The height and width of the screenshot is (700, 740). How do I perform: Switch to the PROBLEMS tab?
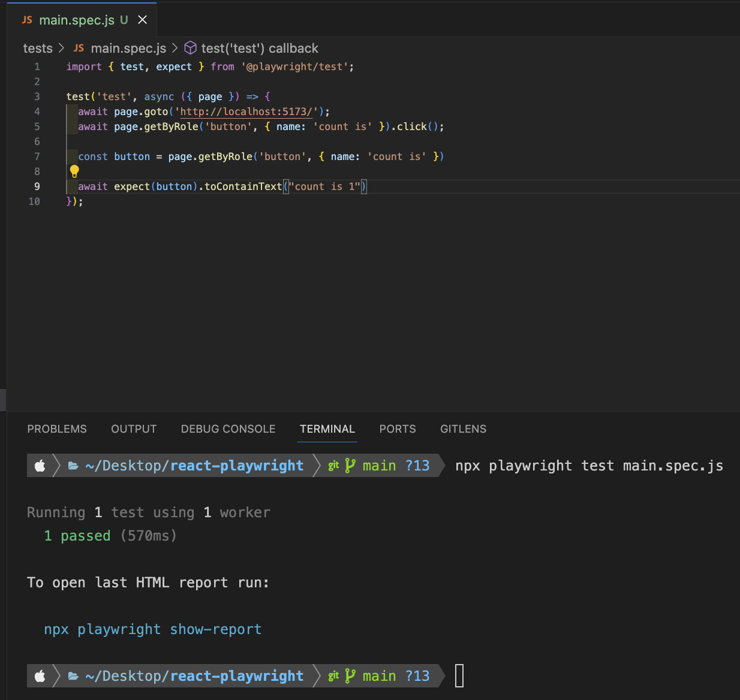pos(57,429)
